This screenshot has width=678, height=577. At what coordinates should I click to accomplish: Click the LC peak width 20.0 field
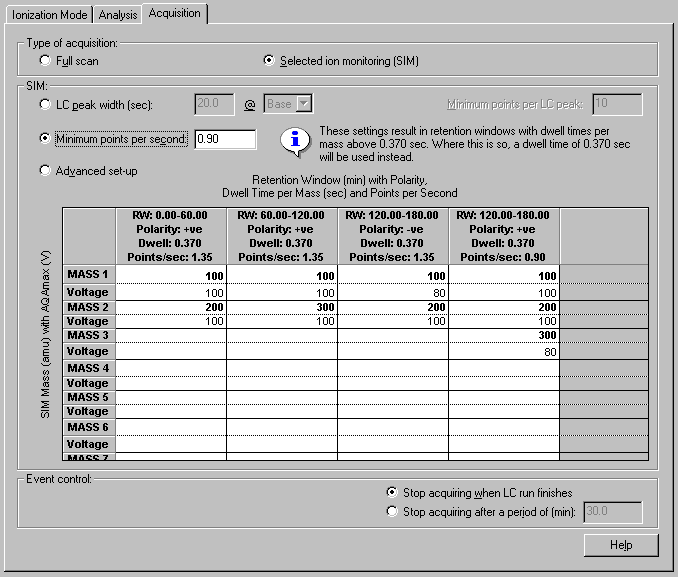(x=214, y=104)
